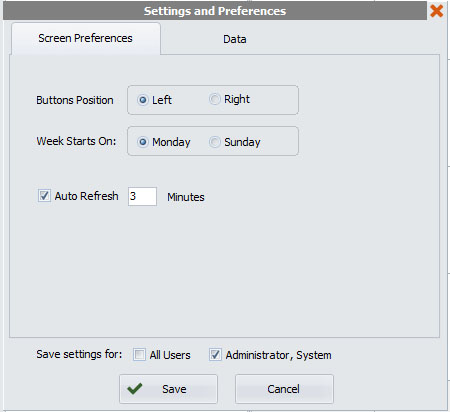Viewport: 450px width, 412px height.
Task: Click the Save settings for label
Action: [x=79, y=354]
